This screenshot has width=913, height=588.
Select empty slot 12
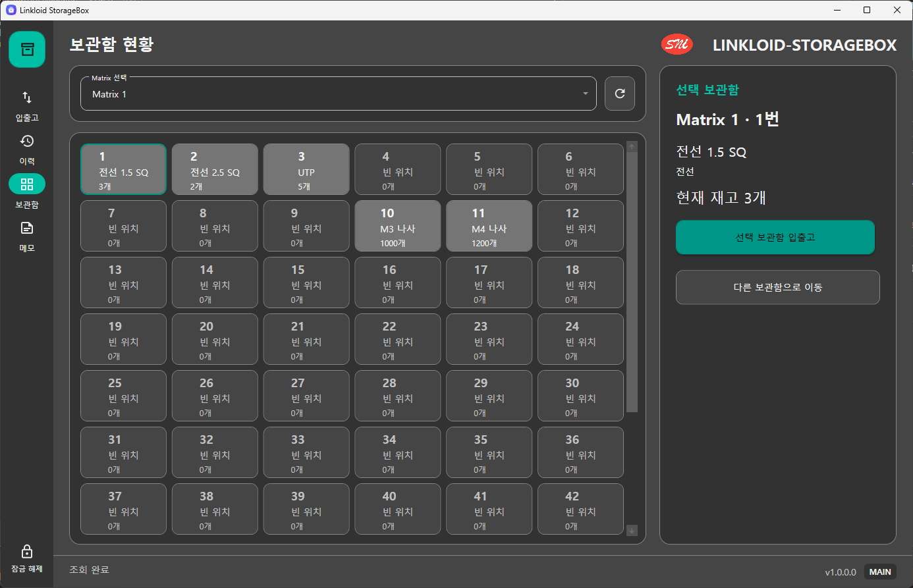581,226
